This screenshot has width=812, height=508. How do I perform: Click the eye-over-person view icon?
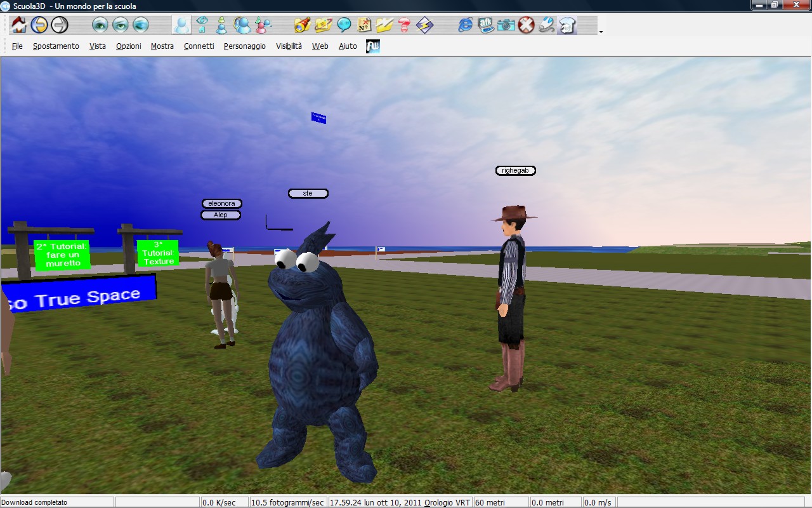point(202,25)
